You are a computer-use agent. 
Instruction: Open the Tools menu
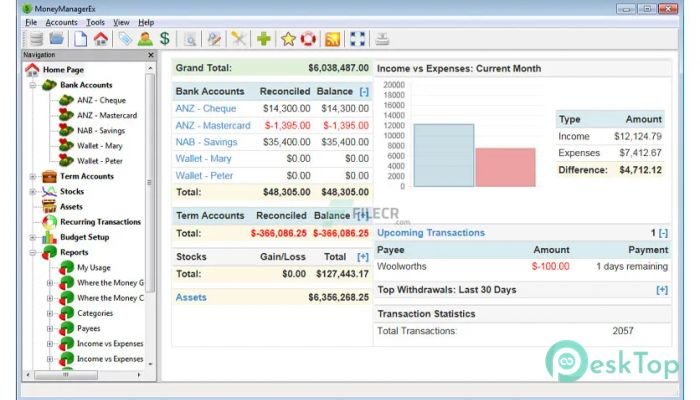point(95,22)
